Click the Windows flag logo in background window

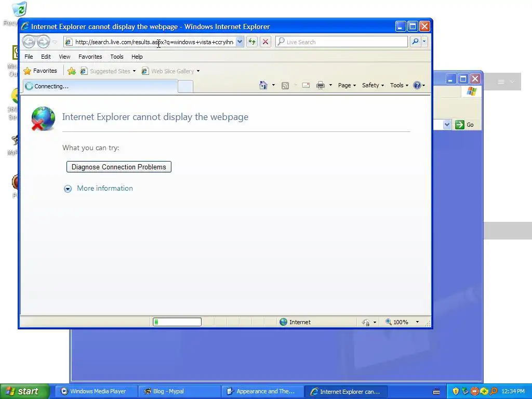[x=471, y=91]
